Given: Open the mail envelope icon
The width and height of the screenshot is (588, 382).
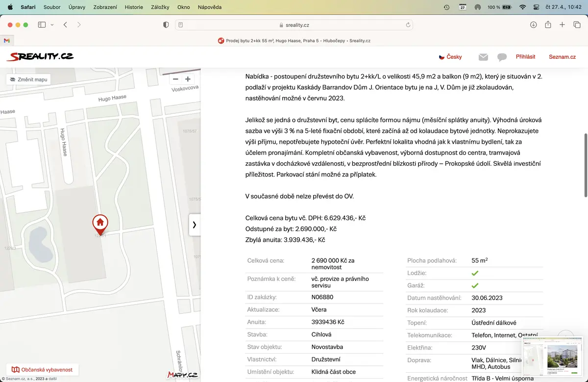Looking at the screenshot, I should point(483,57).
